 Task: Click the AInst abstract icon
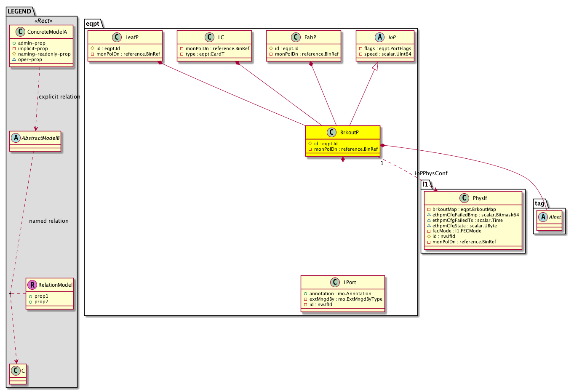(543, 217)
